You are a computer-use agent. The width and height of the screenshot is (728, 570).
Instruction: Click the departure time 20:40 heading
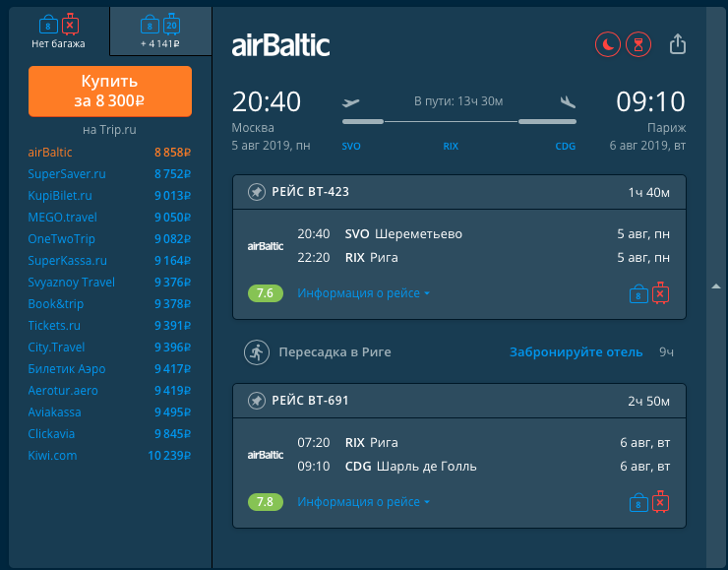[x=266, y=101]
